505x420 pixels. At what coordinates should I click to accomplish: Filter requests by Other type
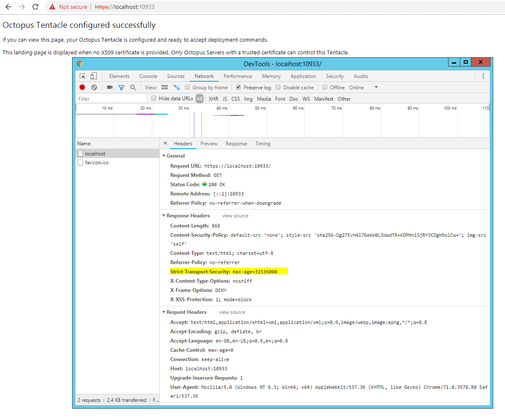(x=344, y=99)
